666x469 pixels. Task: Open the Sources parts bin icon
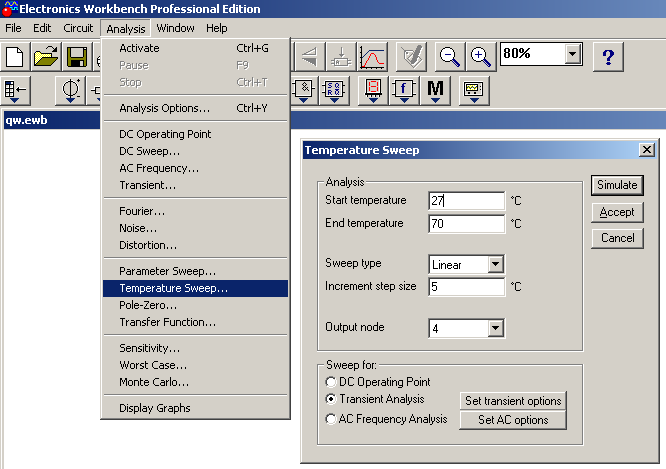(x=71, y=90)
